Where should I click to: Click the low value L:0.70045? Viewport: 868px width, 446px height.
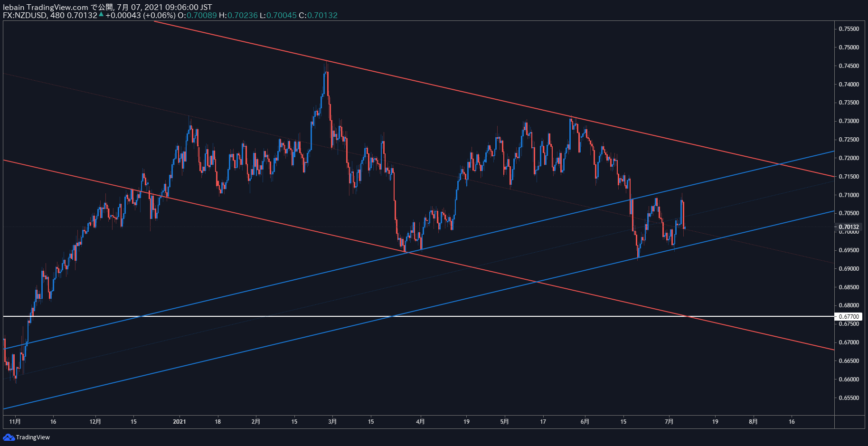click(278, 15)
